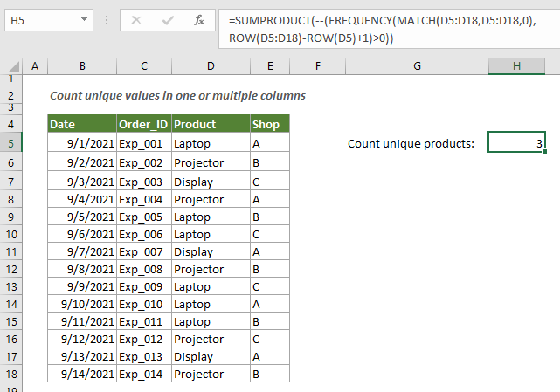Click the Order_ID header cell
560x392 pixels.
[143, 124]
